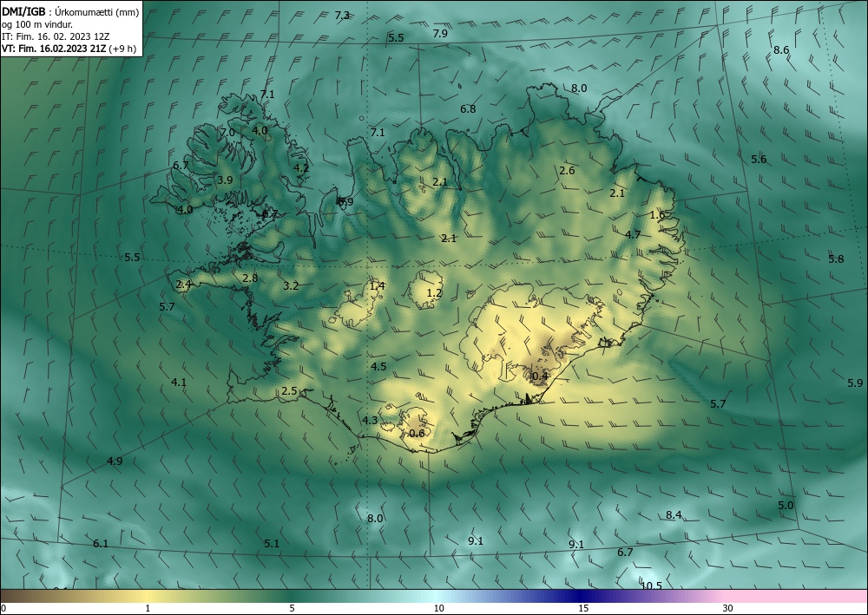868x615 pixels.
Task: Click the 'DMI/IGB : Úrkomumætti (mm)' title line
Action: (x=70, y=10)
